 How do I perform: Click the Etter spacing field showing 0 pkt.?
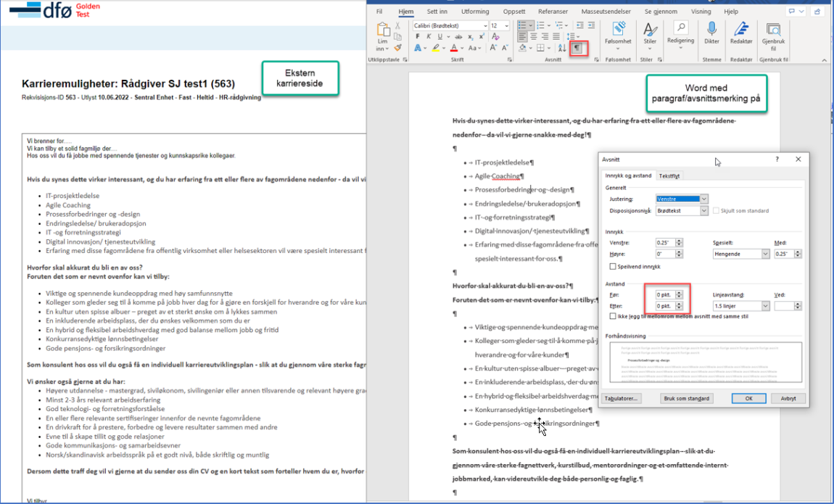click(665, 306)
